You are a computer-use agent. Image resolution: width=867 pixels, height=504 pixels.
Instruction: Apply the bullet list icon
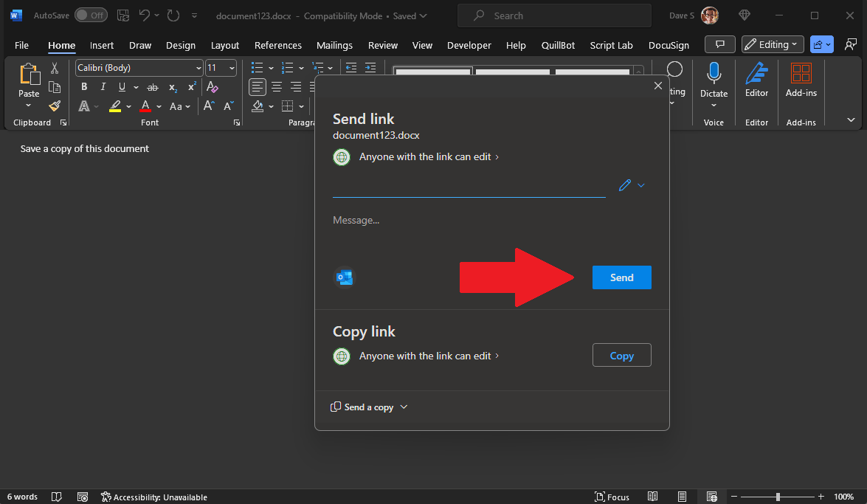tap(257, 67)
